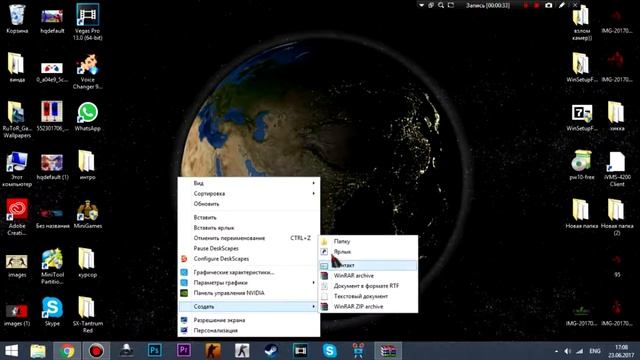Open Skype from the taskbar

click(x=329, y=351)
